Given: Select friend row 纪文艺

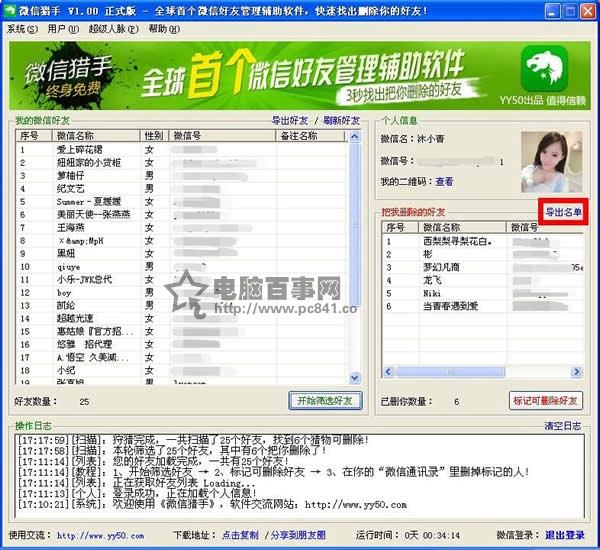Looking at the screenshot, I should coord(181,188).
